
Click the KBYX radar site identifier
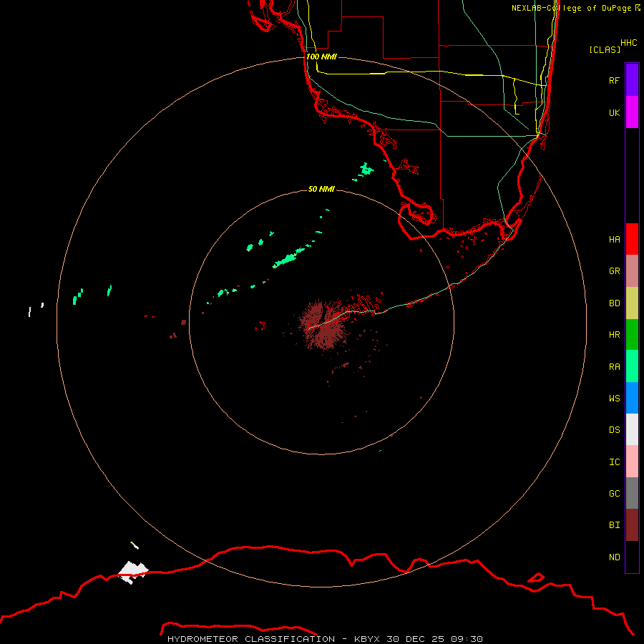[x=367, y=639]
